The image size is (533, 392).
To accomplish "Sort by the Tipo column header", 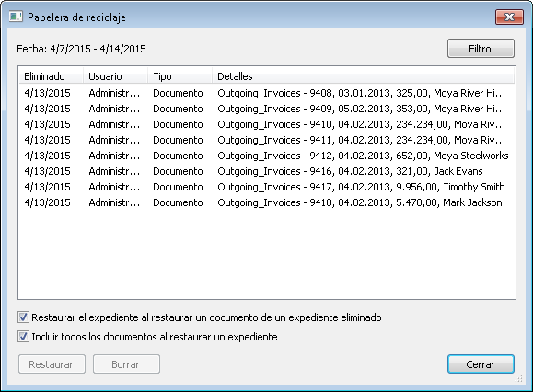I will [180, 76].
